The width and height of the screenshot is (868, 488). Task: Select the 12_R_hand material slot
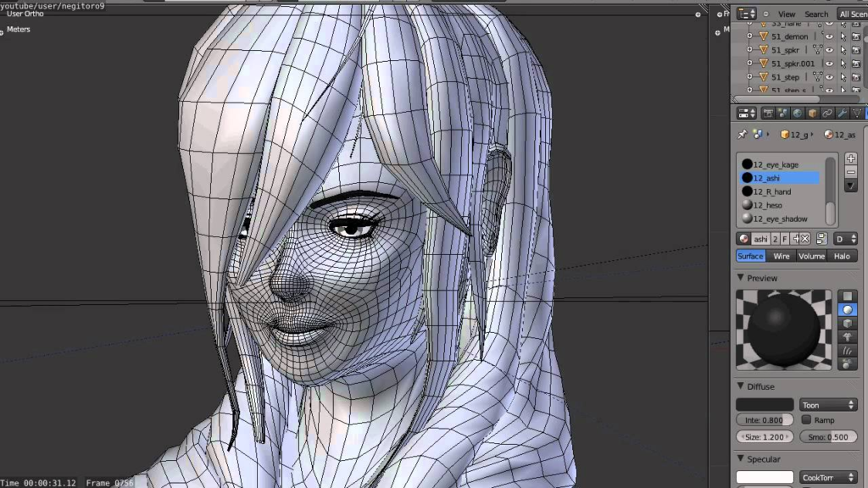tap(771, 191)
